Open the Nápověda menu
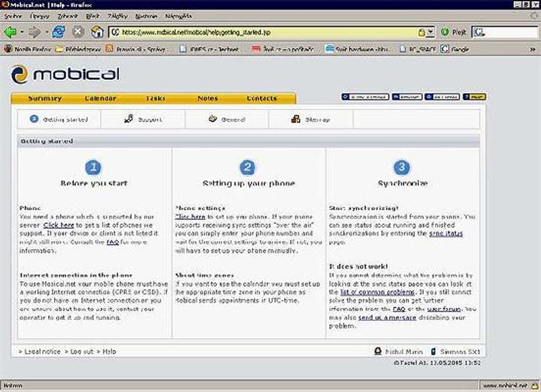 tap(178, 16)
